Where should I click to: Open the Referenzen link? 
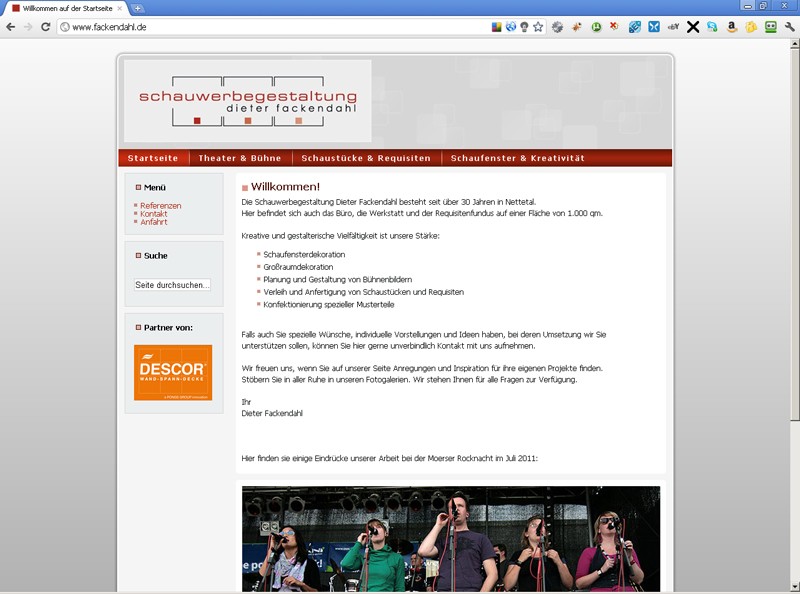click(x=161, y=206)
